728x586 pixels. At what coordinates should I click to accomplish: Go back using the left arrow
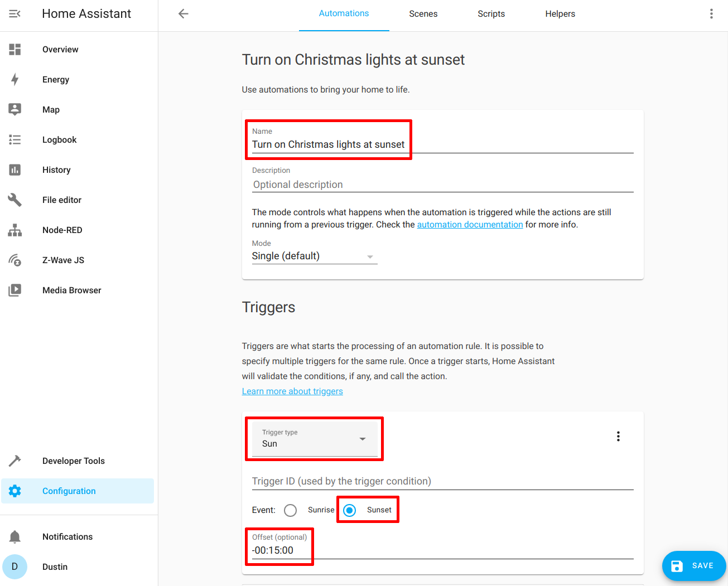[x=184, y=14]
